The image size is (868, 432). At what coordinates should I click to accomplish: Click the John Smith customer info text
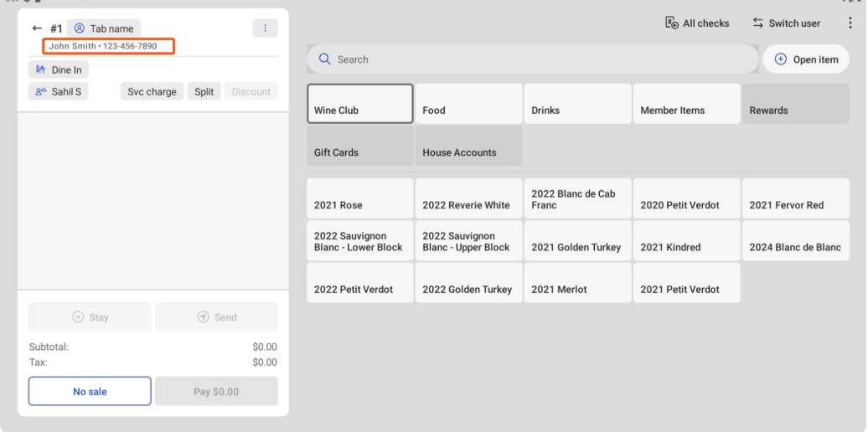(103, 46)
